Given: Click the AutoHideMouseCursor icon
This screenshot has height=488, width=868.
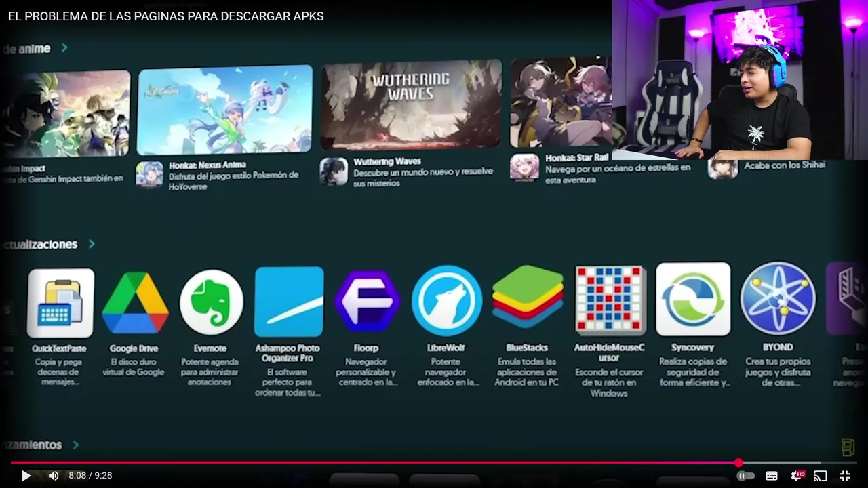Looking at the screenshot, I should pyautogui.click(x=610, y=300).
